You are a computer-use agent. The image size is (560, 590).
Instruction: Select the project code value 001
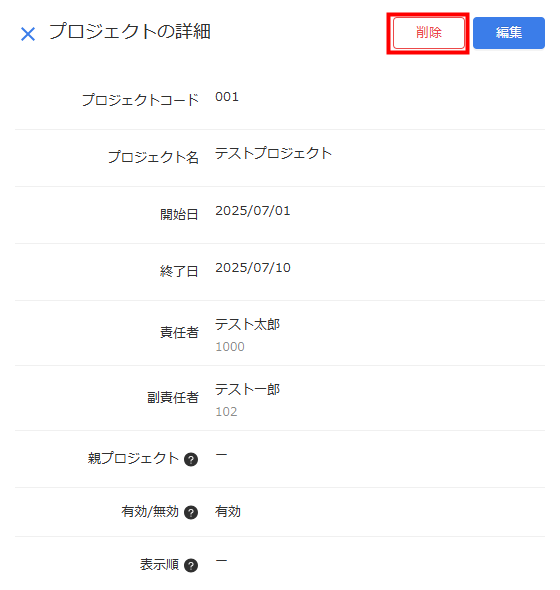(x=227, y=97)
